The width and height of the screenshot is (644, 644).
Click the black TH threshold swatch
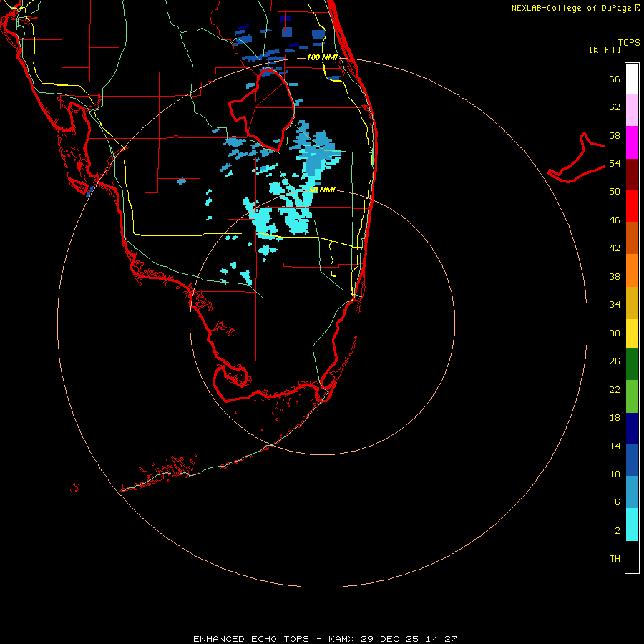(632, 557)
